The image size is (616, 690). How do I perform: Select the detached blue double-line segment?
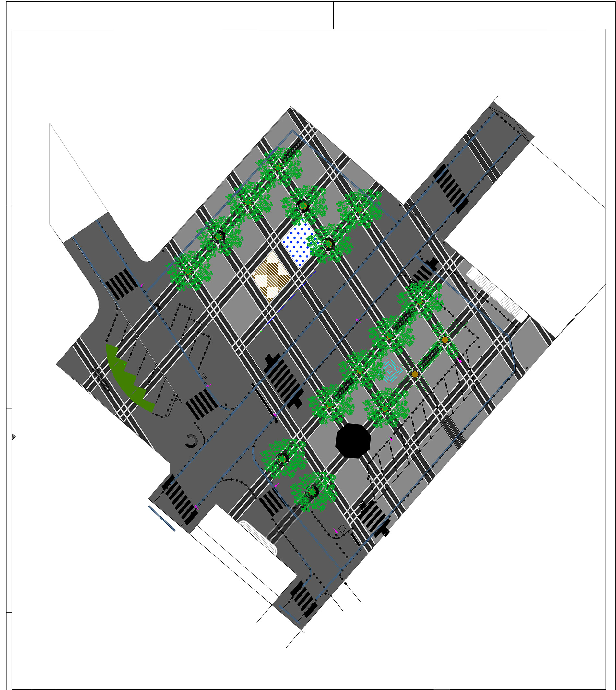pyautogui.click(x=162, y=519)
